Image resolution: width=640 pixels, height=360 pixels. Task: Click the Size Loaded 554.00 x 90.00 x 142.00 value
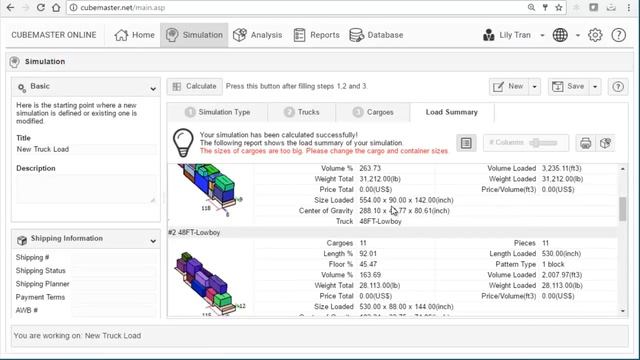tap(406, 200)
